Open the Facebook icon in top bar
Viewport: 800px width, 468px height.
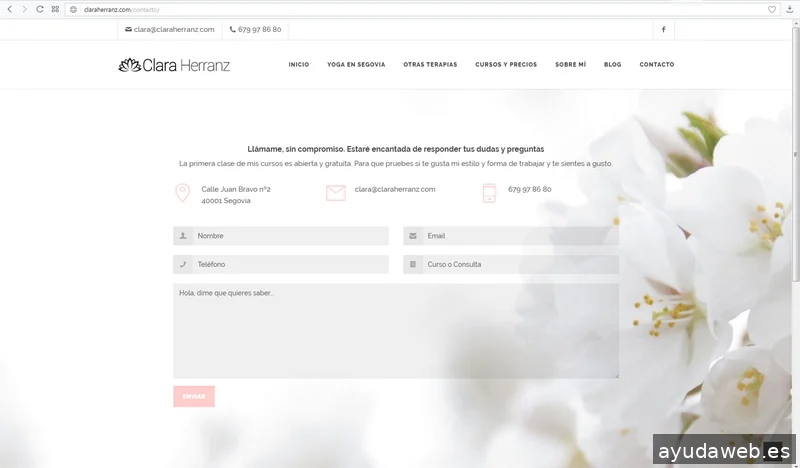(663, 30)
